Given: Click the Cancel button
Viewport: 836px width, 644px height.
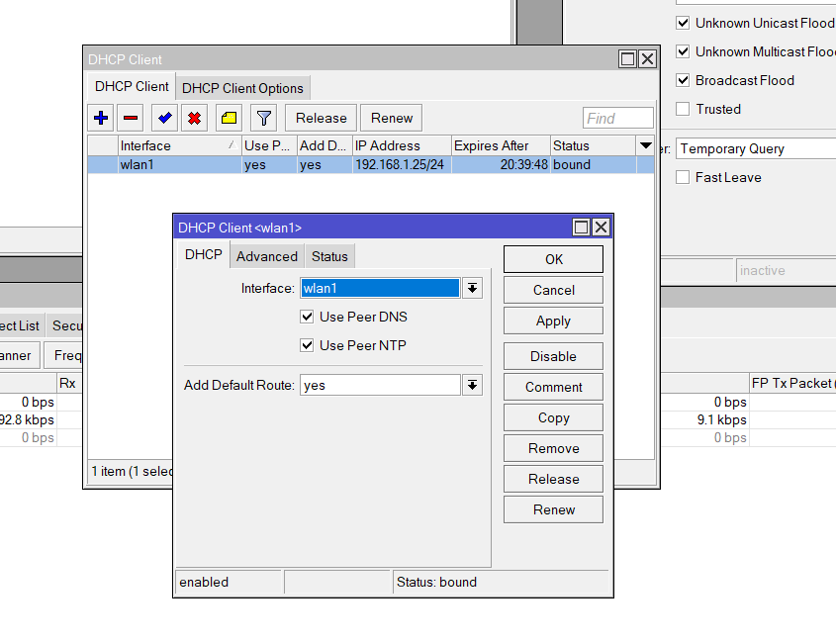Looking at the screenshot, I should [553, 290].
